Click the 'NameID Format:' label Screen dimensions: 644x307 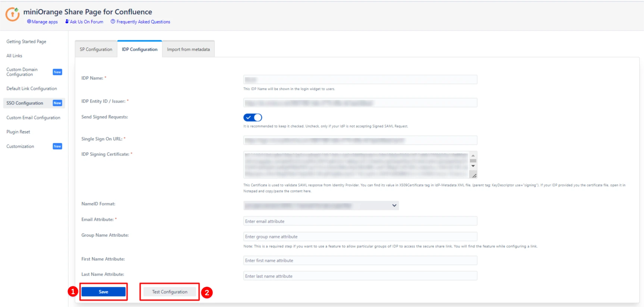[x=98, y=204]
